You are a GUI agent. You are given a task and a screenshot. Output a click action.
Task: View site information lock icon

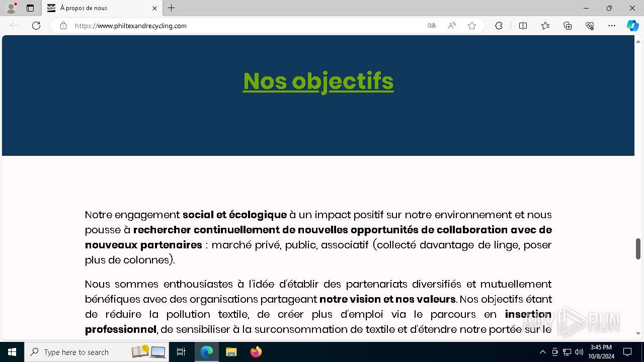coord(63,26)
